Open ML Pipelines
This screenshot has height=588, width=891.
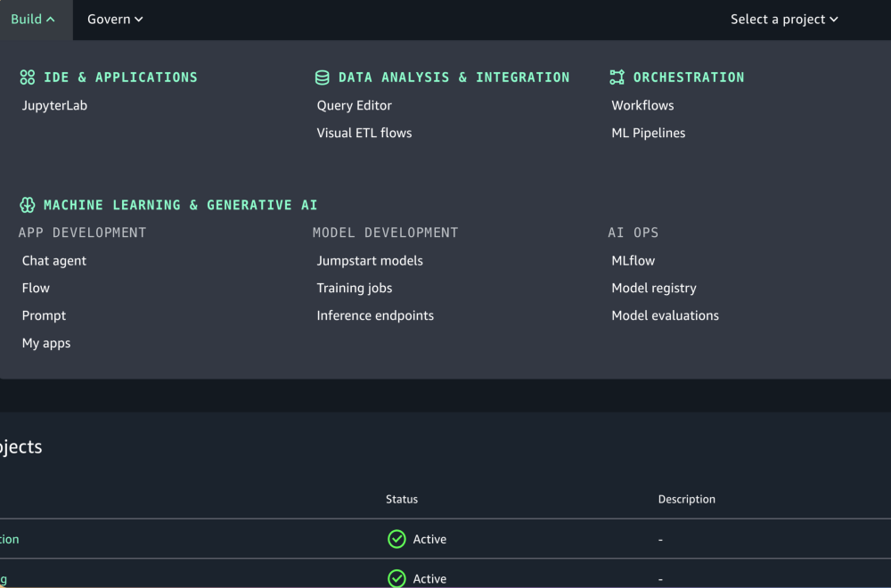coord(649,133)
